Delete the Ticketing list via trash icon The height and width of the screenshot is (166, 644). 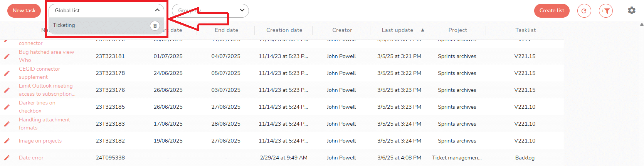[155, 26]
